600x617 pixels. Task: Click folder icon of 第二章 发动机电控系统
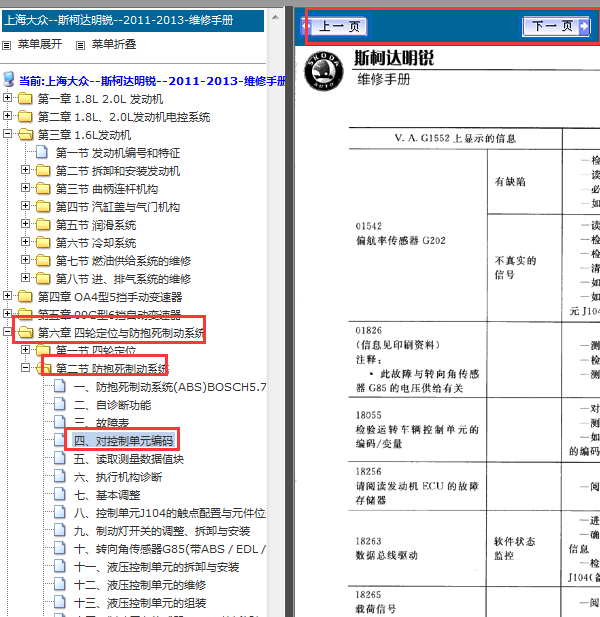[25, 116]
